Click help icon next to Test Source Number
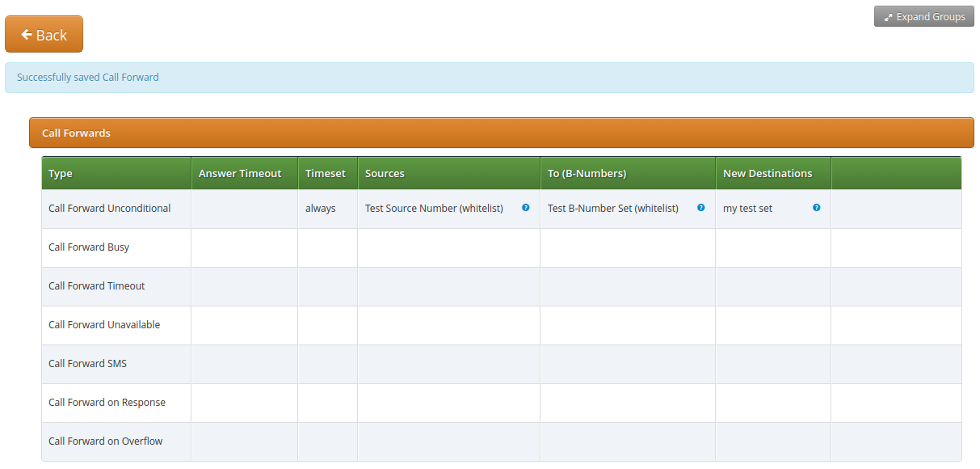Image resolution: width=980 pixels, height=469 pixels. pos(526,208)
